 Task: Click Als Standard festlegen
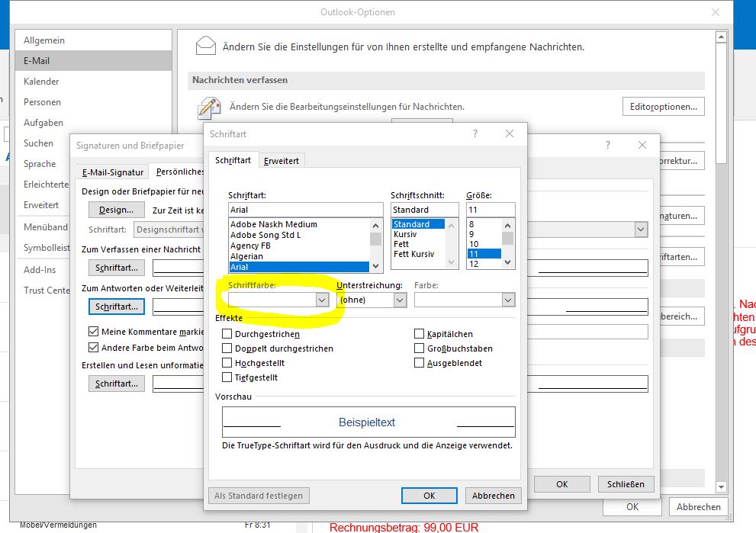259,496
